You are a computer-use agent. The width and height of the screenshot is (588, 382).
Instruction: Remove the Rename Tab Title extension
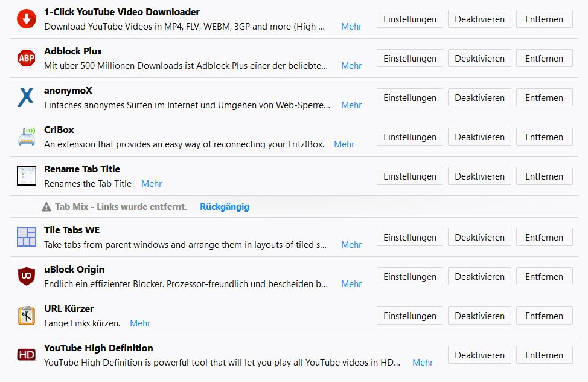click(544, 176)
